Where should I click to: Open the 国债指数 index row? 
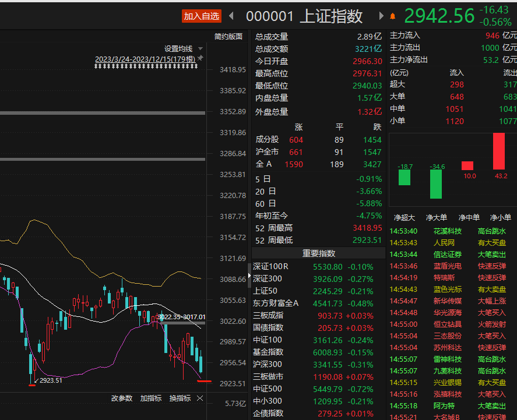click(318, 328)
